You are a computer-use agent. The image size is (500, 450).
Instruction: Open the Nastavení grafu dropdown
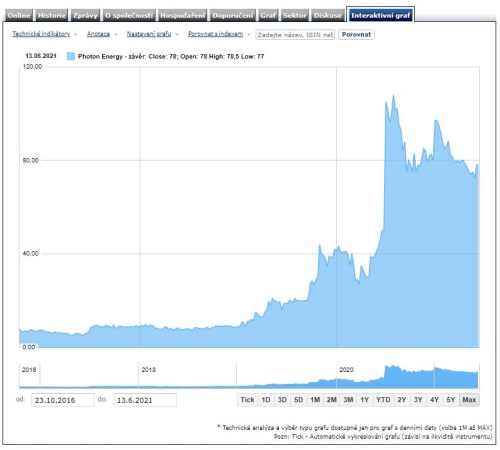149,34
